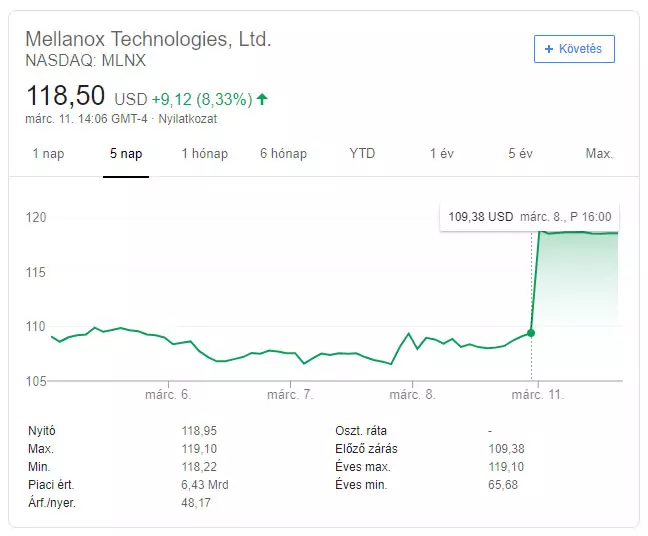Click the Árf./nyer. label

(52, 503)
